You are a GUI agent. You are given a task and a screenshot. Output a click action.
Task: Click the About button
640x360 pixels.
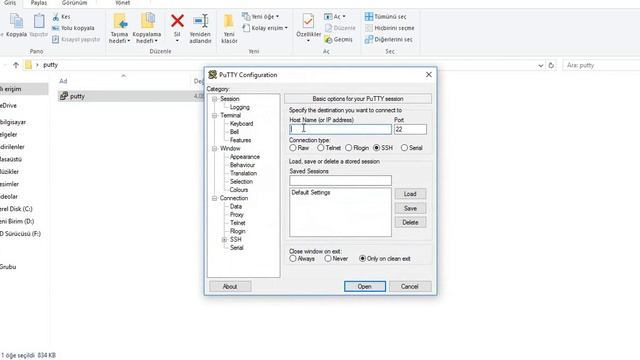pyautogui.click(x=230, y=287)
